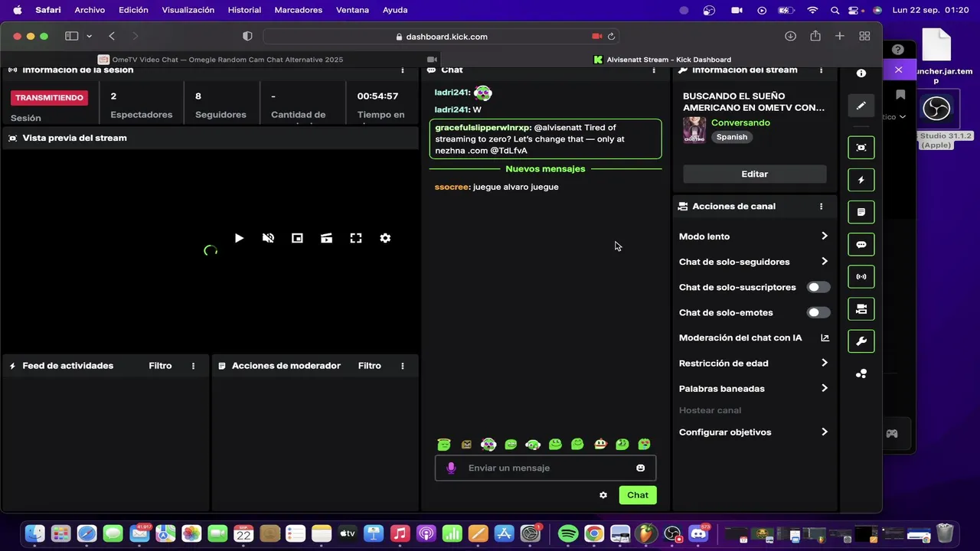Open the Conversando category link
The width and height of the screenshot is (980, 551).
click(x=740, y=122)
